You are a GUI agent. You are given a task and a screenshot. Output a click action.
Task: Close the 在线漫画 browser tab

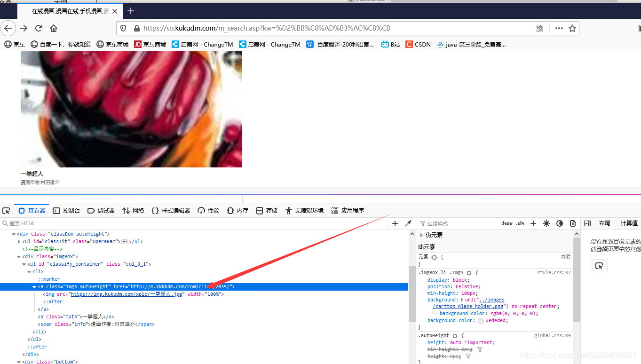pyautogui.click(x=115, y=11)
